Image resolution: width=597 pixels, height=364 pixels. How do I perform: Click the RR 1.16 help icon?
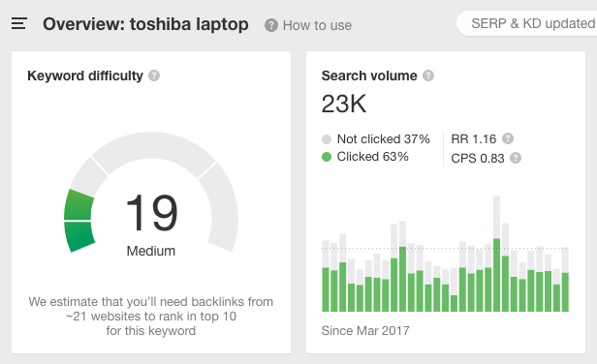point(508,138)
